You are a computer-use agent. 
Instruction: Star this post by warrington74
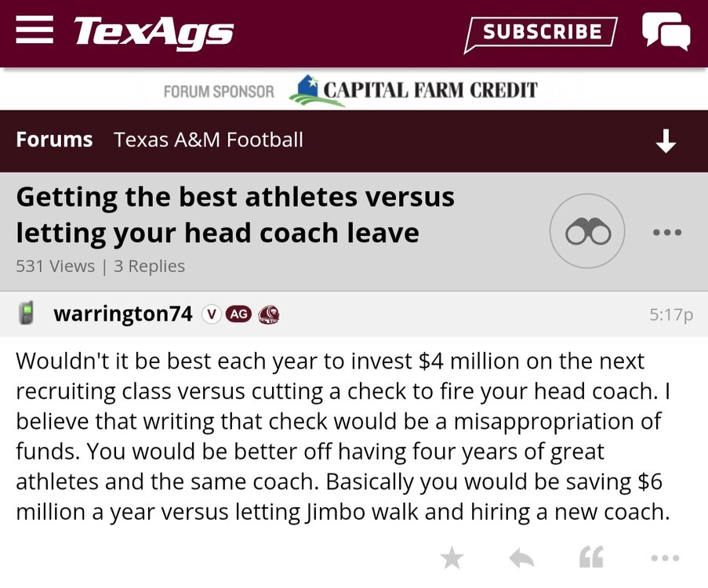452,558
